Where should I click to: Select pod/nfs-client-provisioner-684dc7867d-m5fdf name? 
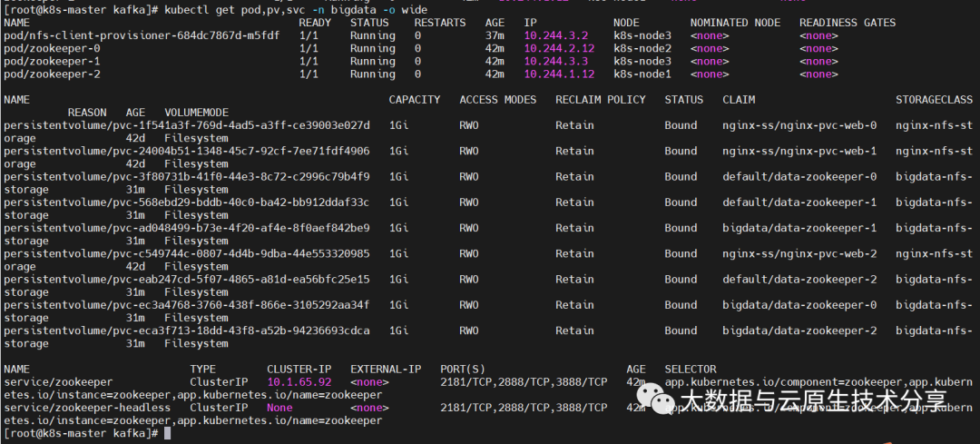(142, 35)
